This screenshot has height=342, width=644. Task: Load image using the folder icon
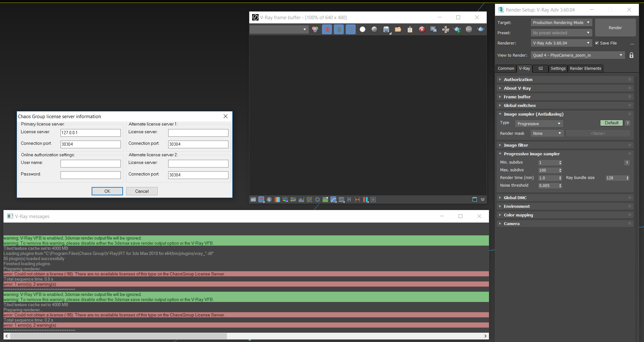click(398, 29)
